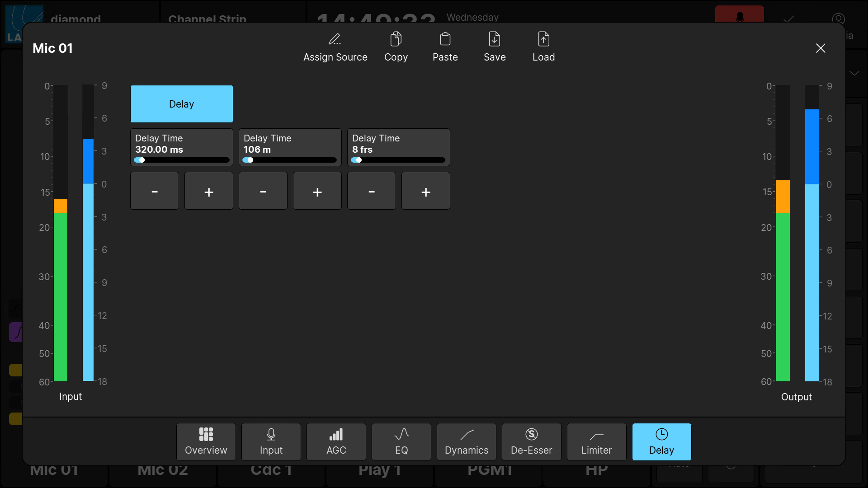Toggle the Delay enable button
The width and height of the screenshot is (868, 488).
pyautogui.click(x=182, y=104)
